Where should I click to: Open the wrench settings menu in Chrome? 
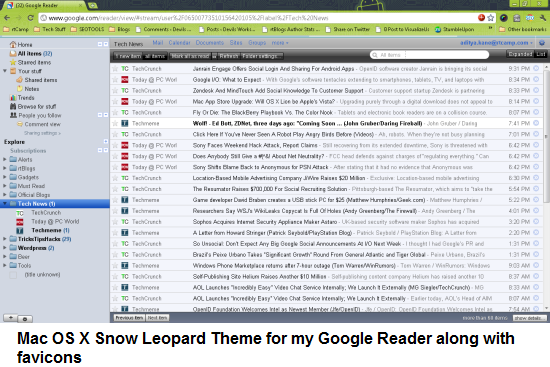click(543, 18)
